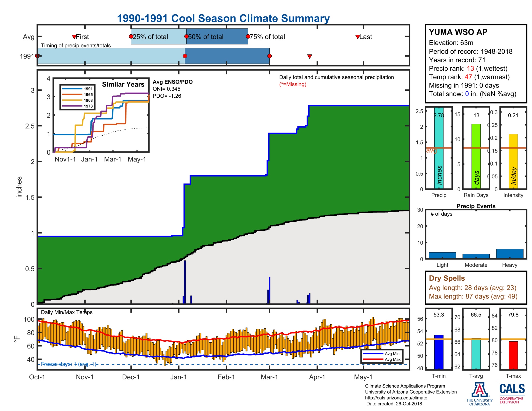Click the 'Temp rank: 47' text
The height and width of the screenshot is (411, 532).
click(x=451, y=77)
